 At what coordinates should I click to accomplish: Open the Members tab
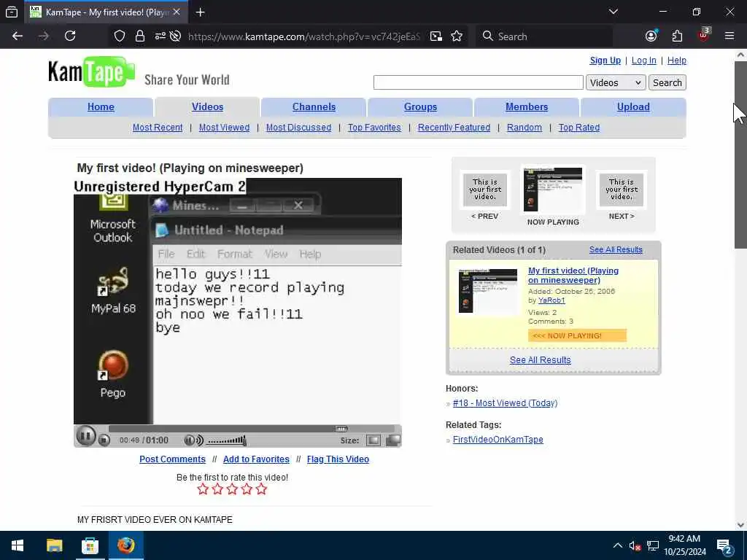(527, 106)
